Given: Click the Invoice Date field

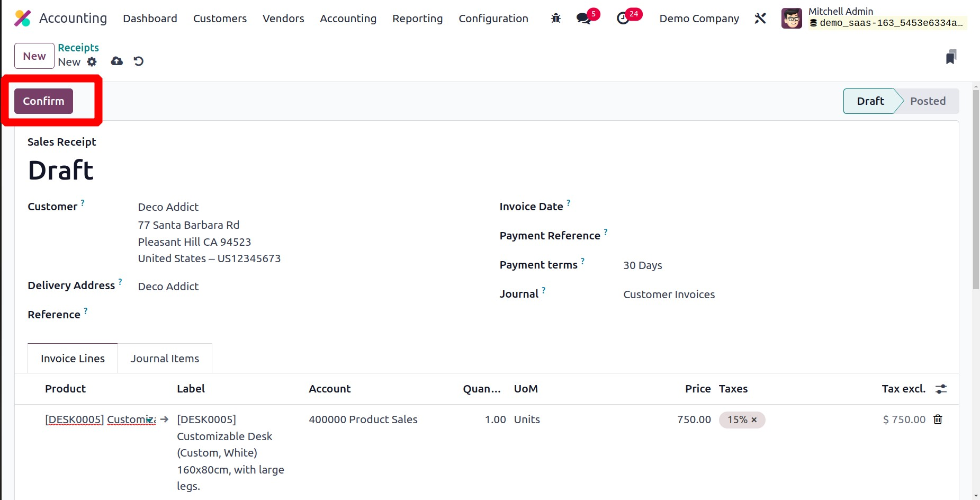Looking at the screenshot, I should pos(741,207).
